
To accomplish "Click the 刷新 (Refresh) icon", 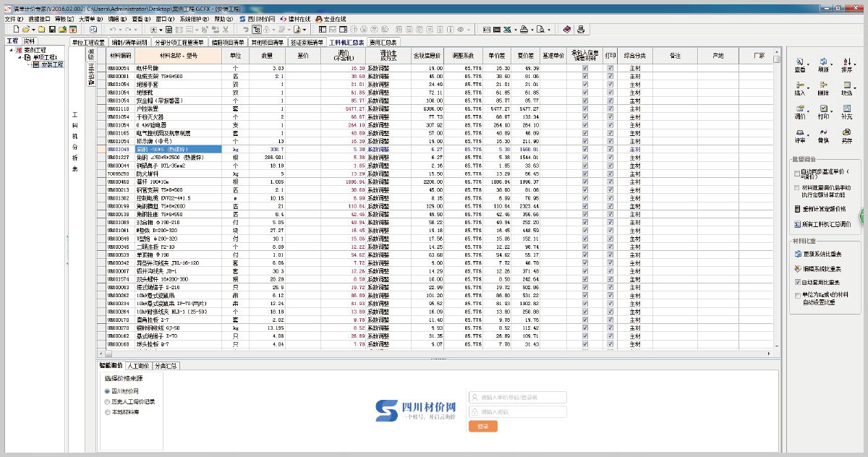I will click(x=823, y=65).
